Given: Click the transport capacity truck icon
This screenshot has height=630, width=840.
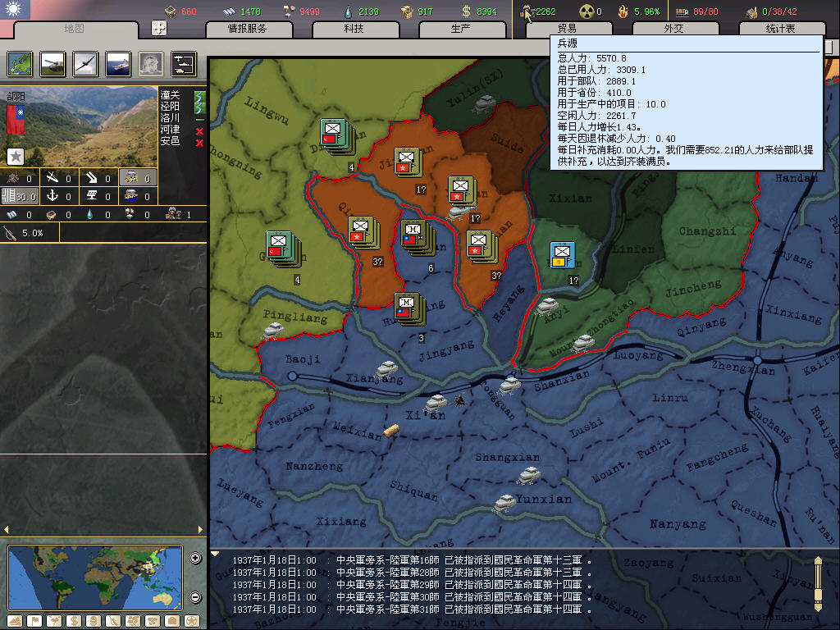Looking at the screenshot, I should [682, 11].
